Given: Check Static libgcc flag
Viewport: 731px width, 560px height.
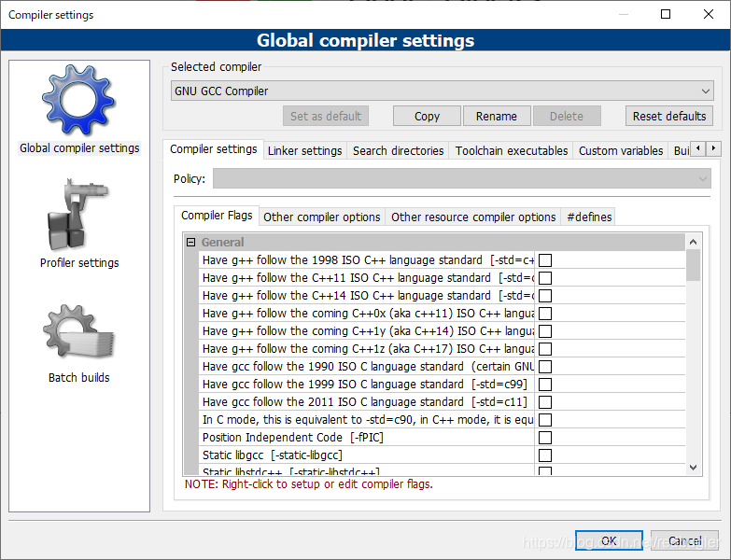Looking at the screenshot, I should [x=545, y=455].
